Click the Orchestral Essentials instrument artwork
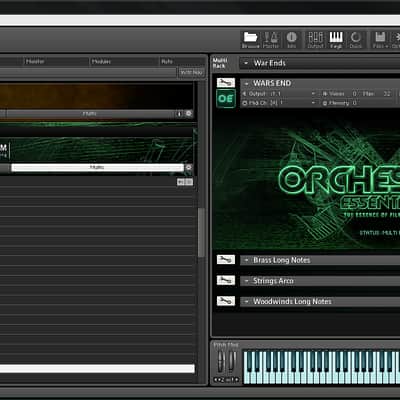 (x=306, y=179)
